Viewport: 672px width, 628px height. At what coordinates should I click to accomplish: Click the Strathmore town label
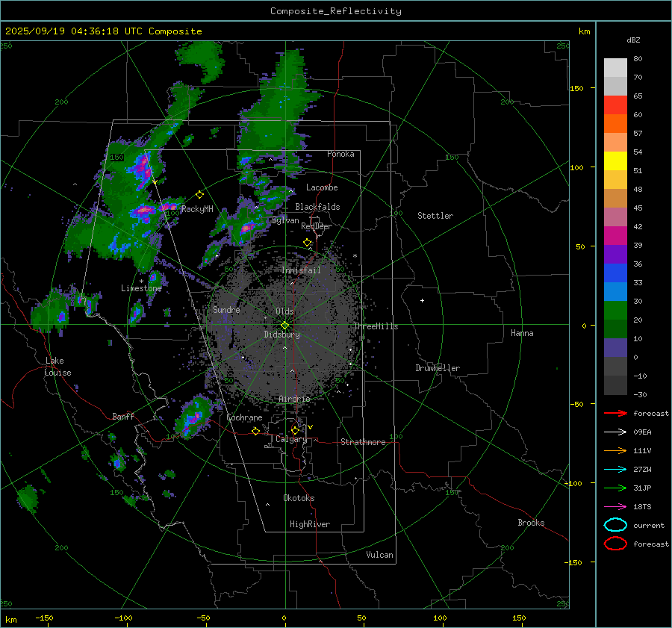pyautogui.click(x=363, y=442)
